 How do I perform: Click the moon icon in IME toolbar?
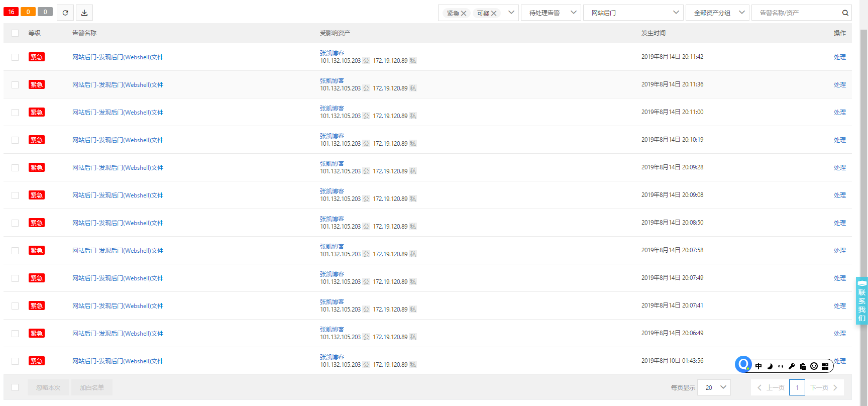coord(770,366)
